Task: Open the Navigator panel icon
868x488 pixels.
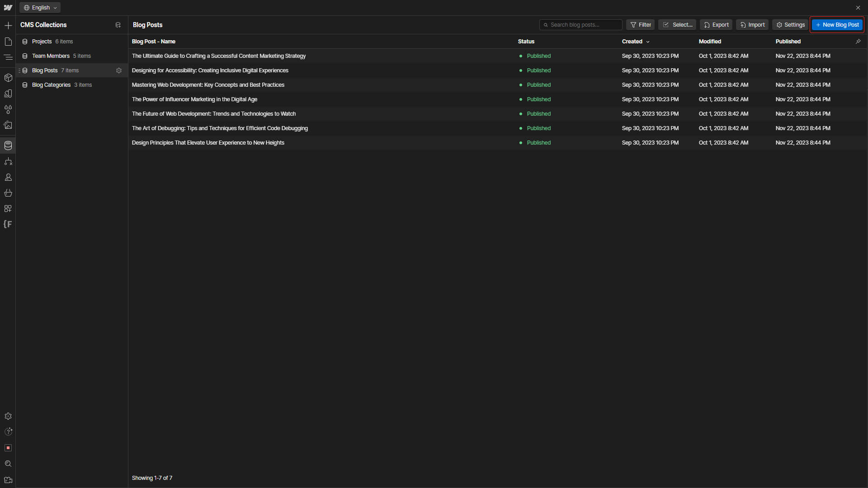Action: (8, 57)
